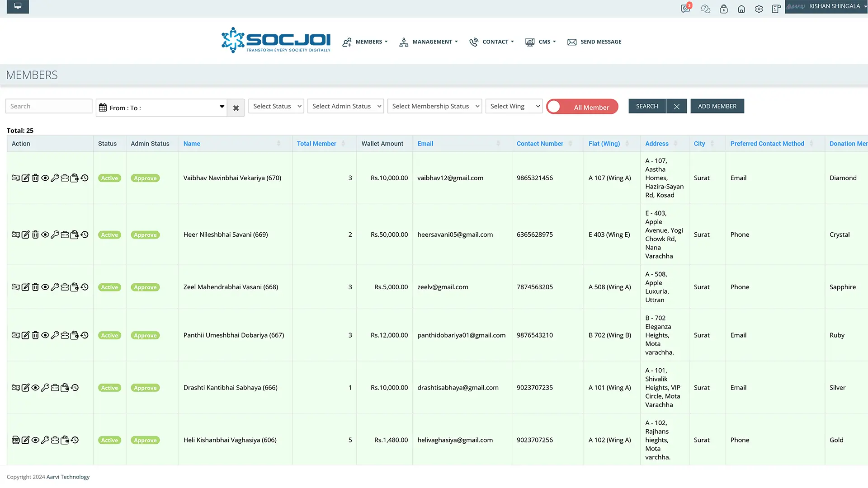
Task: Open payment icon for Vaibhav Vekariya's row
Action: tap(16, 178)
